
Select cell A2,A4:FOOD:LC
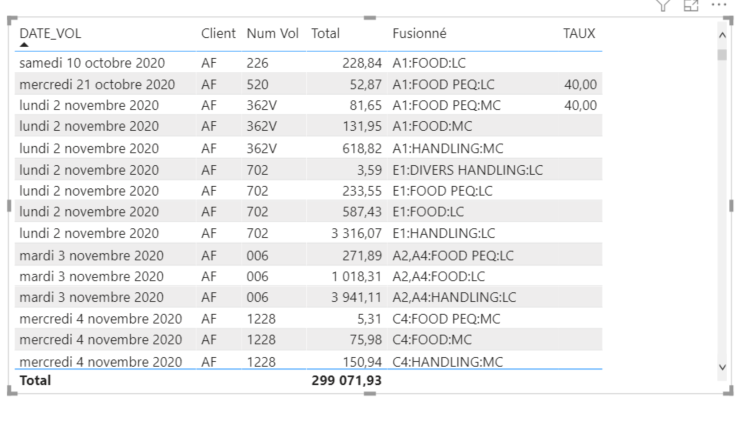point(439,277)
